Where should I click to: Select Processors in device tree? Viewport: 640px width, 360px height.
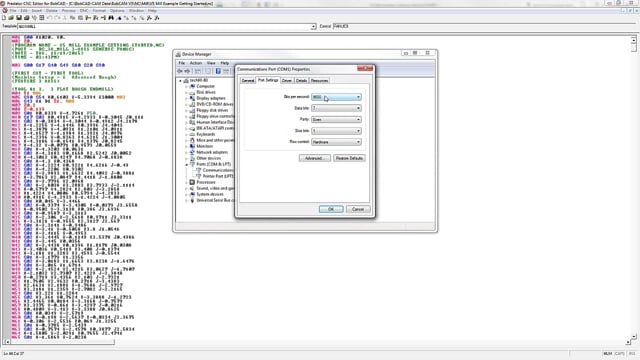coord(206,182)
